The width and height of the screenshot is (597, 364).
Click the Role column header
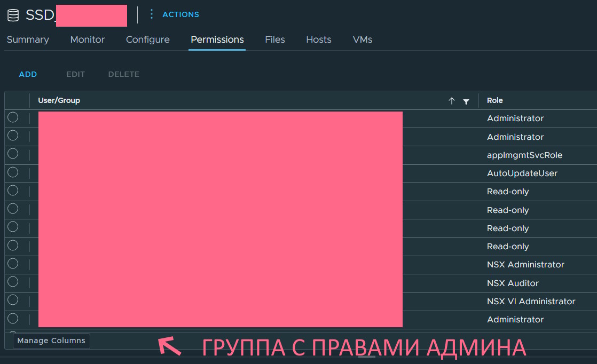(x=495, y=100)
